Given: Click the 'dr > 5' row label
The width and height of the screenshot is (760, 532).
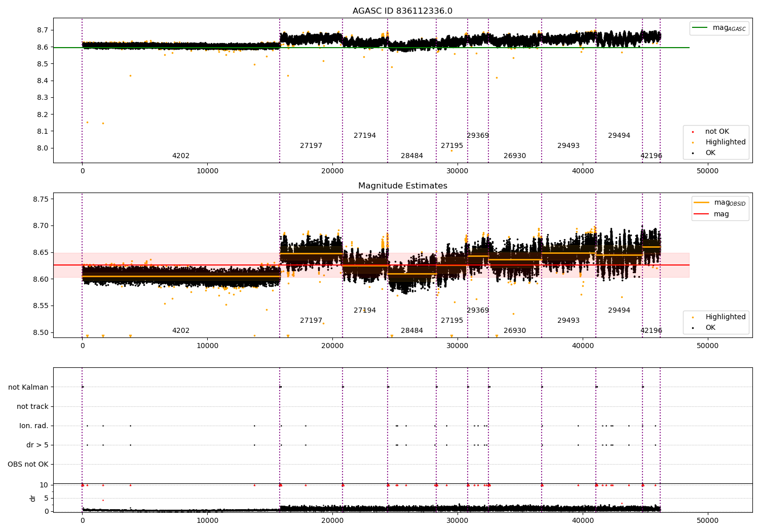Looking at the screenshot, I should point(37,445).
